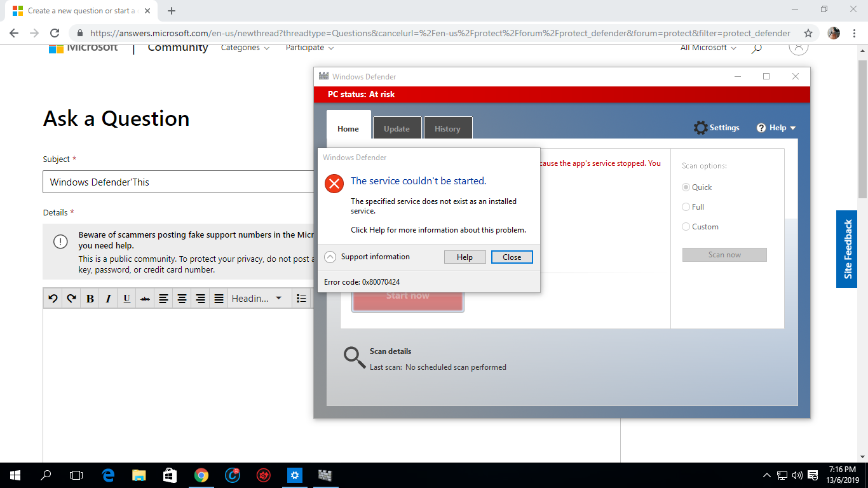Click the Close button in the error dialog
868x488 pixels.
click(512, 257)
